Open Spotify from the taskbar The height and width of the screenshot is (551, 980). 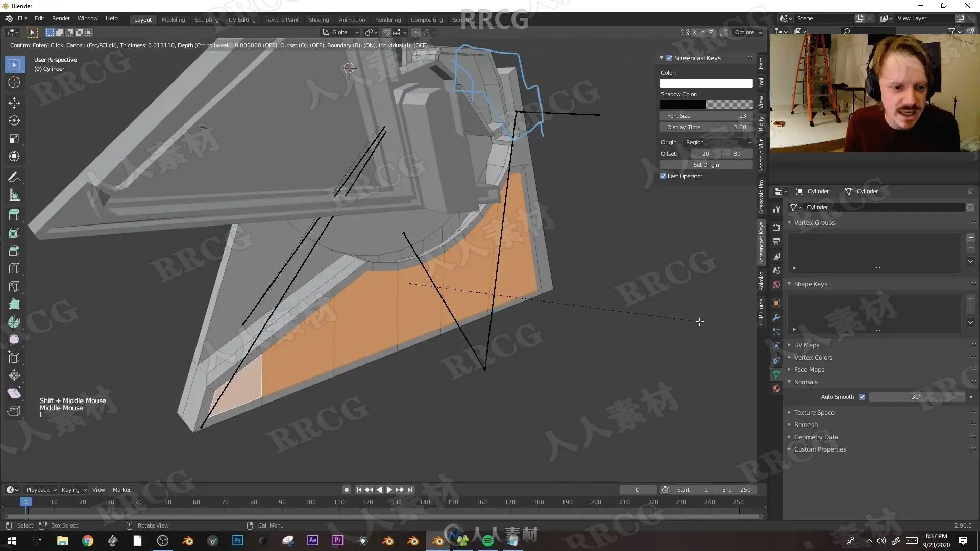pos(487,541)
